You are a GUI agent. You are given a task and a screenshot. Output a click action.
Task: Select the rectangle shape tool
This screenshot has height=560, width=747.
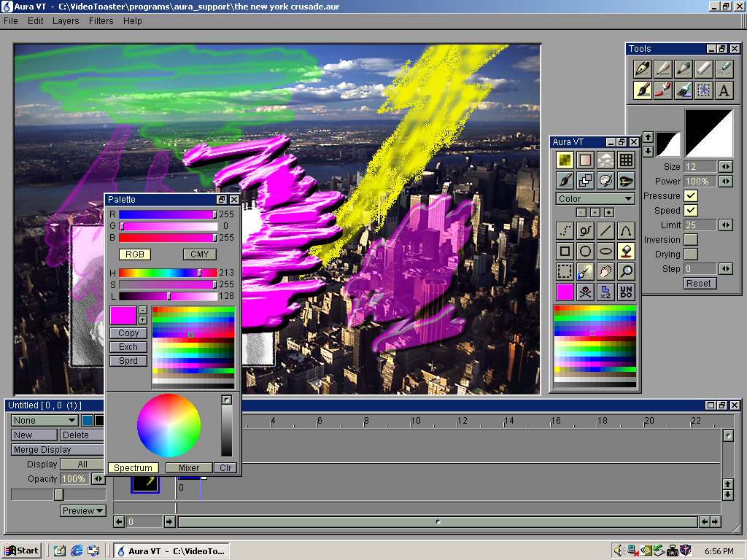point(565,251)
